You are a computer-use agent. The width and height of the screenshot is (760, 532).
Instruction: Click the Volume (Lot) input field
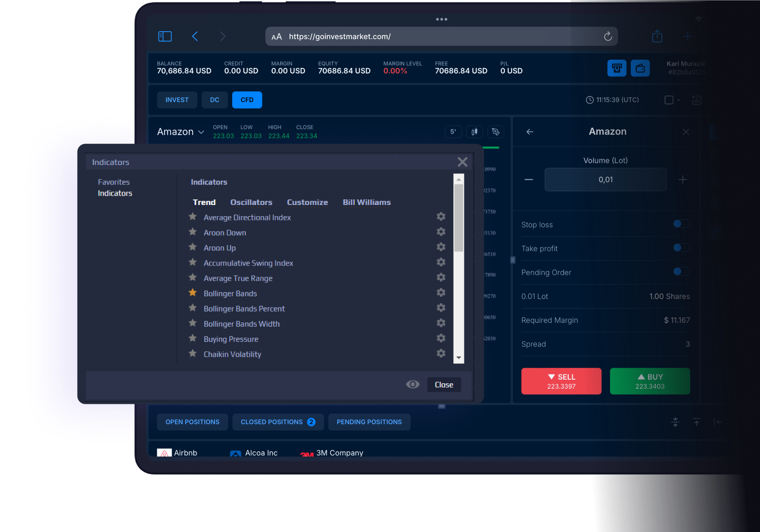606,180
